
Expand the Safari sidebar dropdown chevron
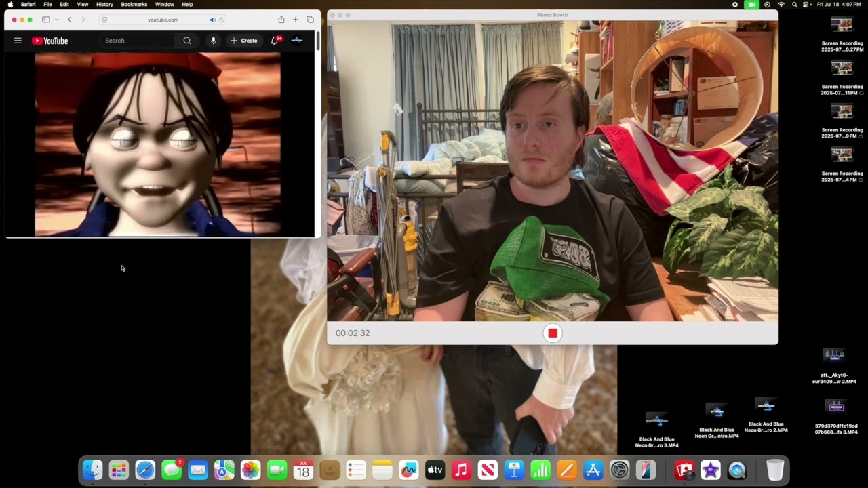[56, 20]
